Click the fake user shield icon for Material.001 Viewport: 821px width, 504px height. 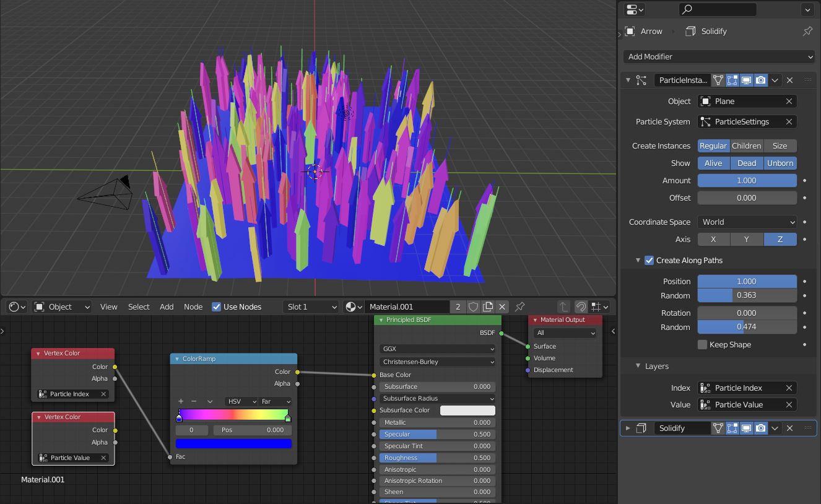(474, 306)
